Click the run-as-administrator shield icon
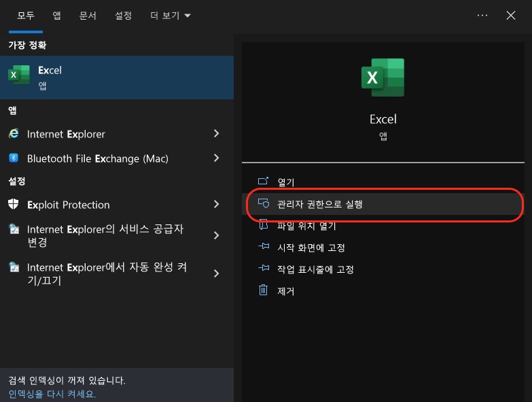Screen dimensions: 532x402 [264, 203]
